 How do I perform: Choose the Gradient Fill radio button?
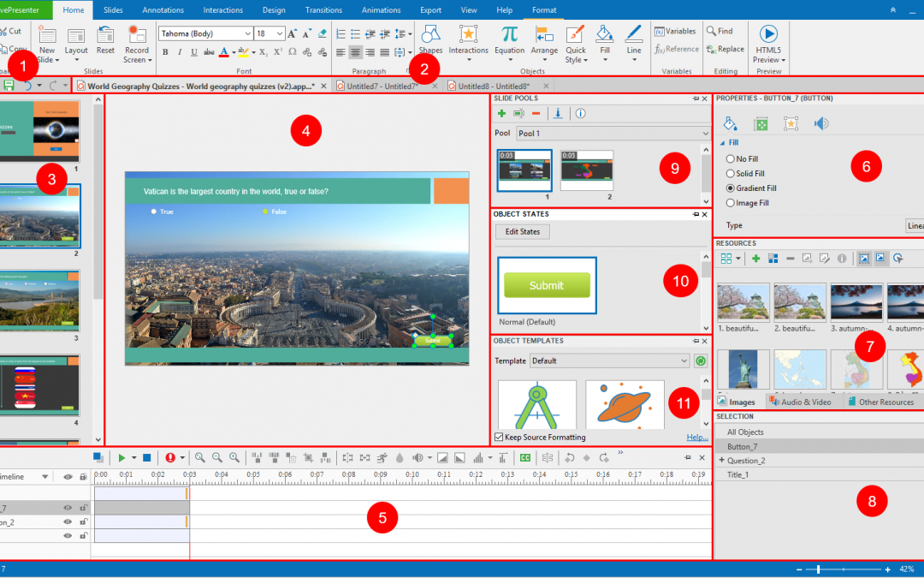click(x=730, y=188)
